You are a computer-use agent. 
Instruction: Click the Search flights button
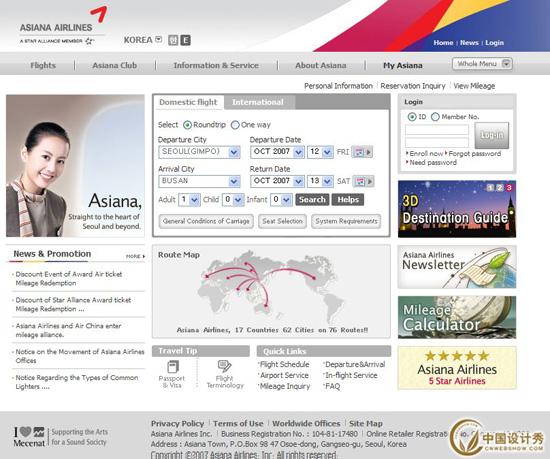(312, 200)
